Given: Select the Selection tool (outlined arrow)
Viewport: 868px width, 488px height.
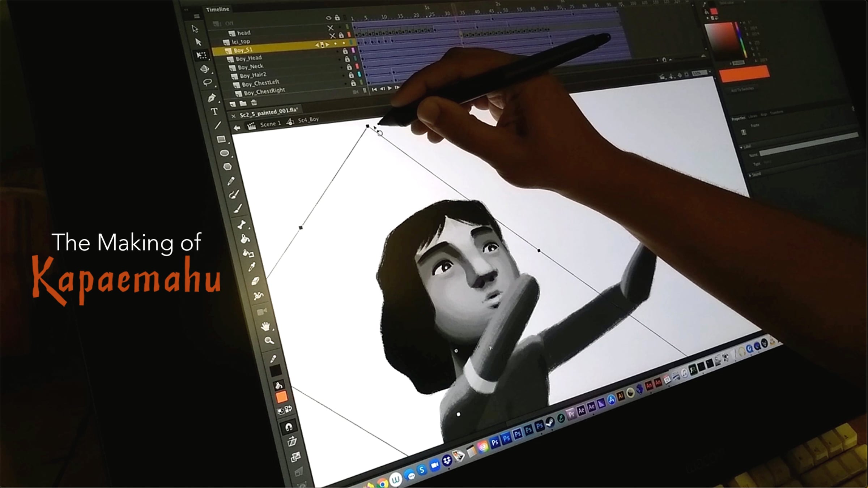Looking at the screenshot, I should pos(195,29).
